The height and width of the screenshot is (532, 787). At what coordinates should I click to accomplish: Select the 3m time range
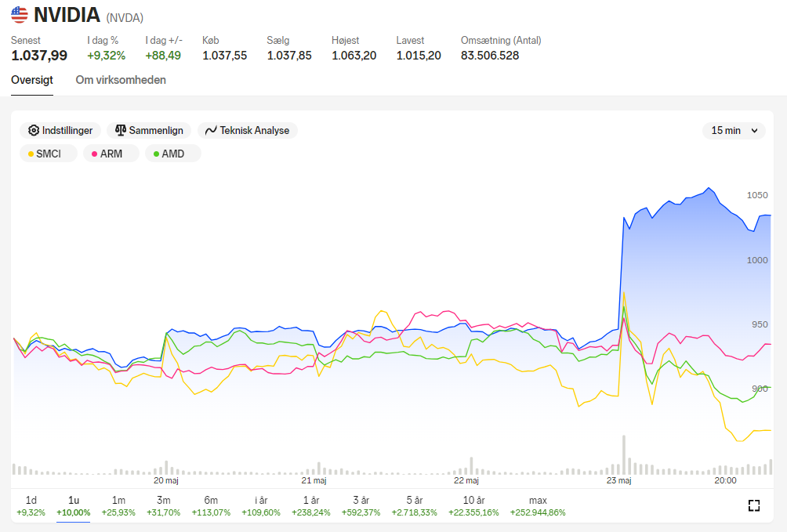(164, 506)
